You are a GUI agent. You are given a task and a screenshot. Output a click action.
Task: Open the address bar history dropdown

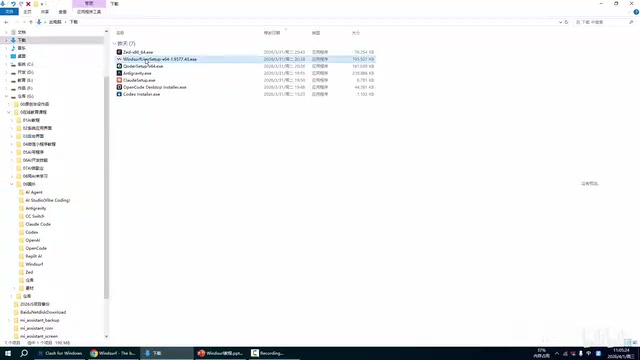coord(560,22)
